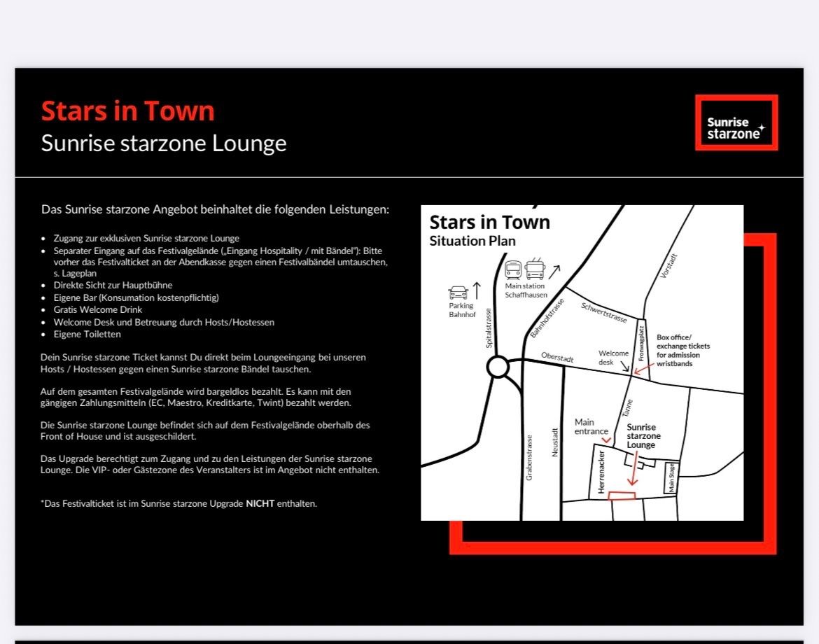Click the Sunrise starzone Lounge map label
Screen dimensions: 819x644
(643, 435)
